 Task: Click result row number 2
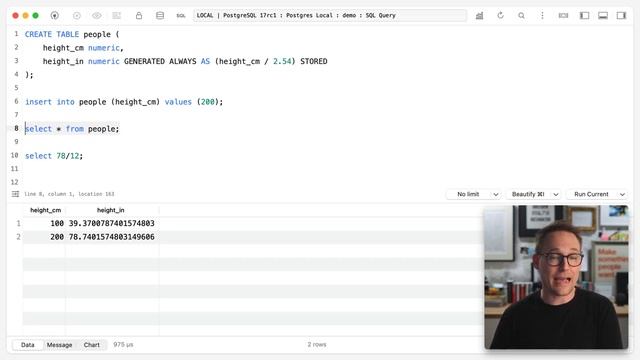pos(18,237)
